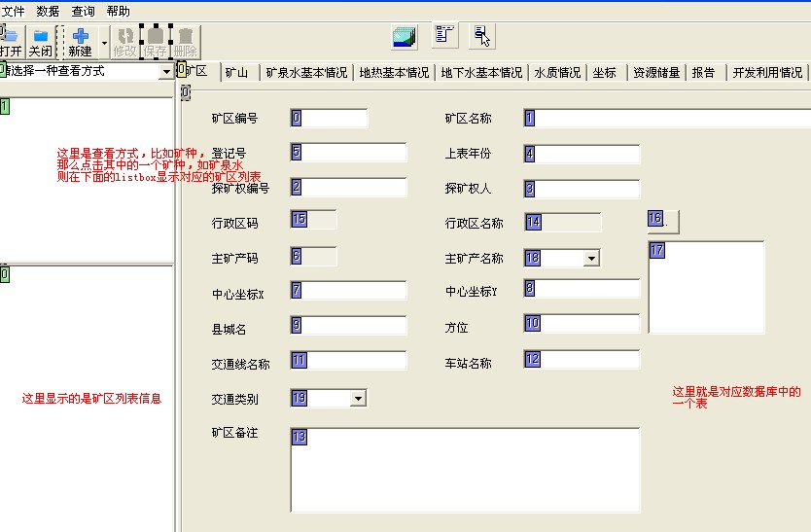Click the 探矿权人 input field
Screen dimensions: 811x532
pos(582,189)
